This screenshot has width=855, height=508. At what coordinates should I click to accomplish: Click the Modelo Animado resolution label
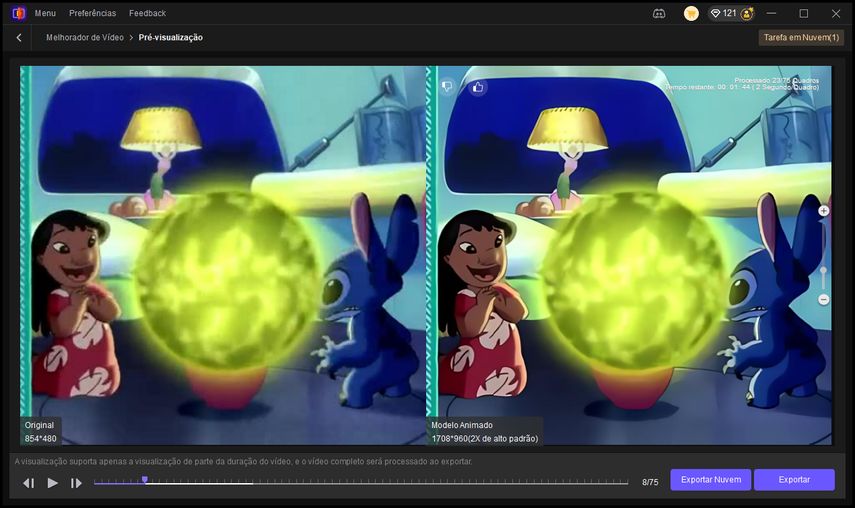[484, 431]
